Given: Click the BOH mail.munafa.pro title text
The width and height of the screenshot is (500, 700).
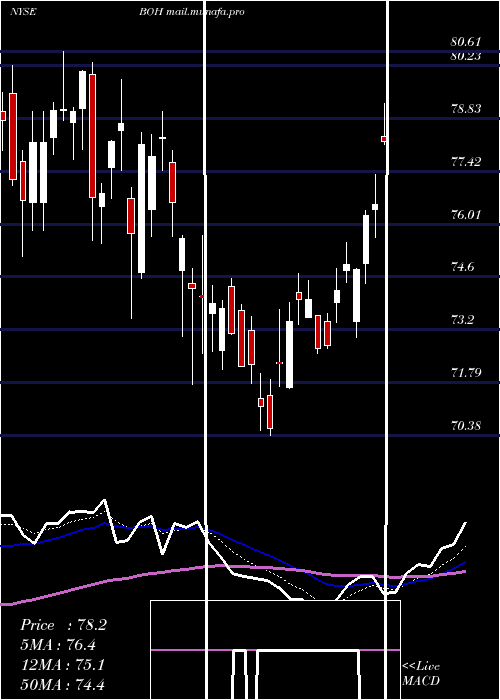Looking at the screenshot, I should tap(192, 12).
